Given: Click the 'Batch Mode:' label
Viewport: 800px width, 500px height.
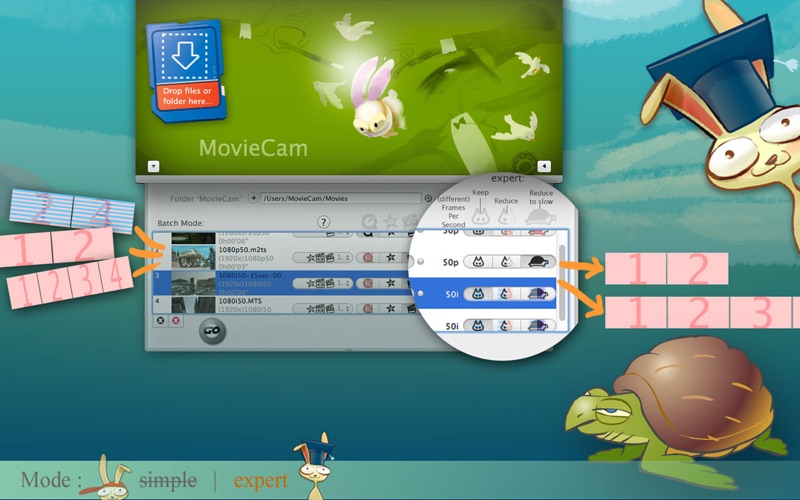Looking at the screenshot, I should [x=181, y=223].
